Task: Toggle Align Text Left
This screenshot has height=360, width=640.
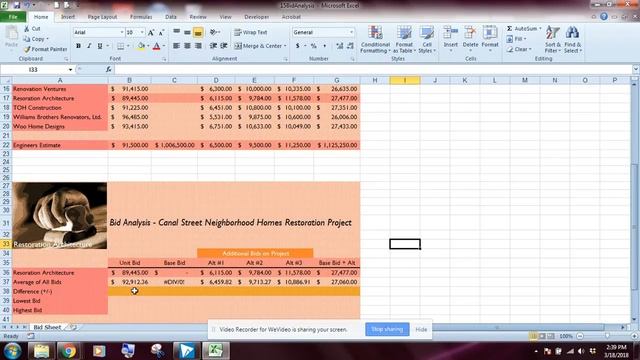Action: (176, 46)
